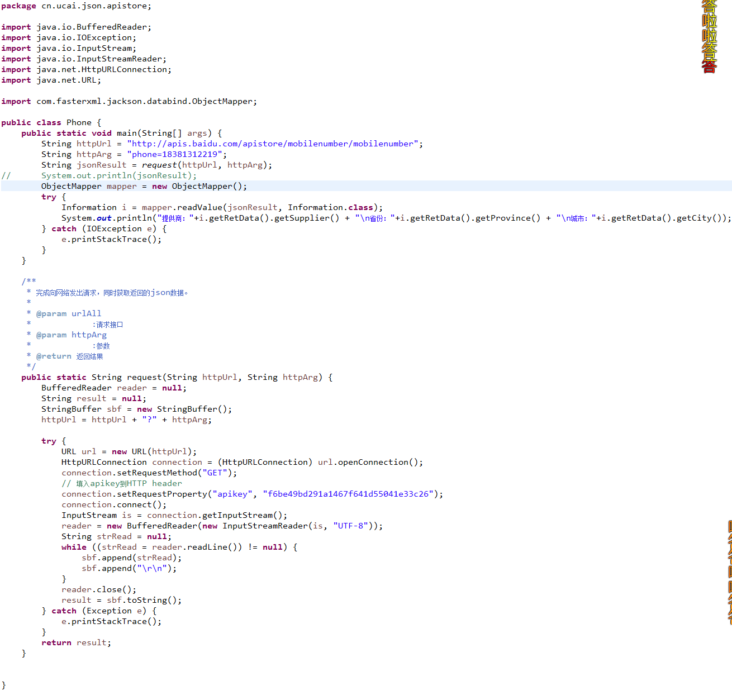Click the import java.net.URL line
Screen dimensions: 732x700
click(51, 80)
